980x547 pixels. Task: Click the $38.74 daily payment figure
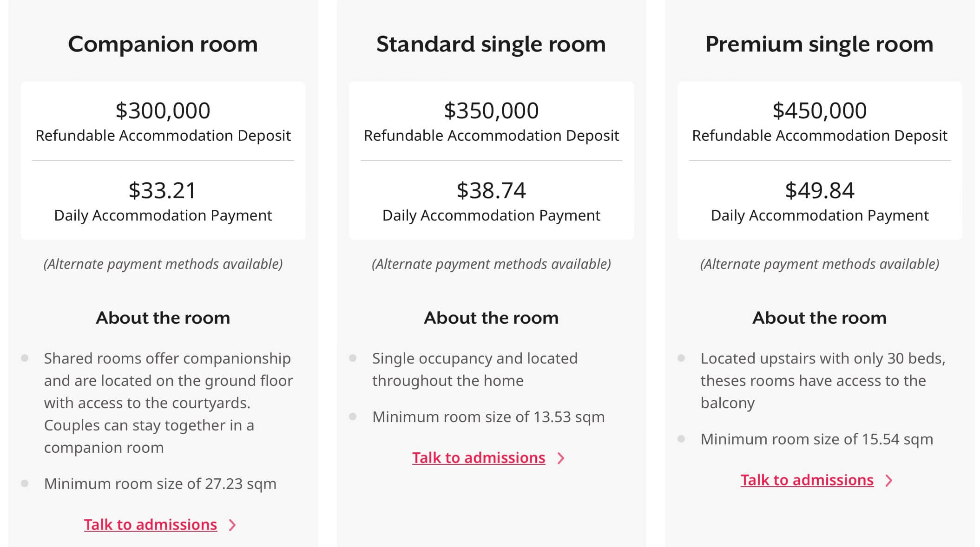click(x=491, y=190)
